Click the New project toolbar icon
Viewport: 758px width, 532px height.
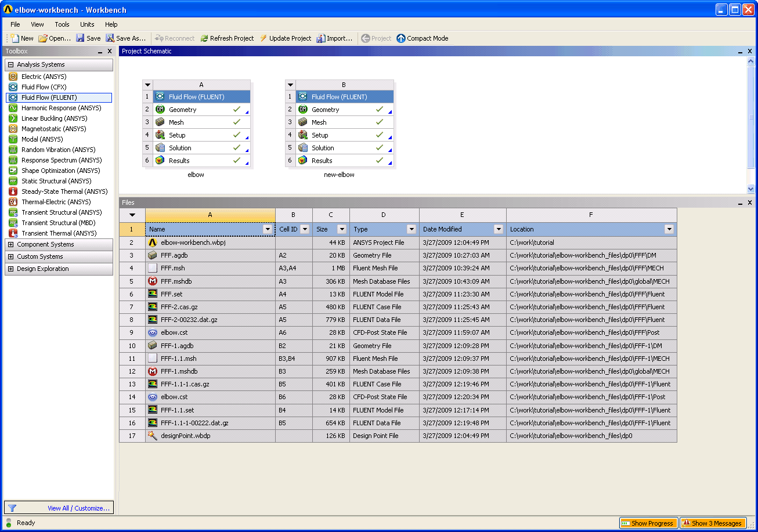point(15,38)
